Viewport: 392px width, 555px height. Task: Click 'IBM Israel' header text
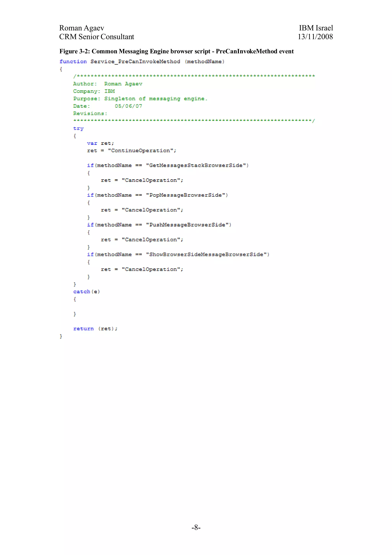pos(316,28)
